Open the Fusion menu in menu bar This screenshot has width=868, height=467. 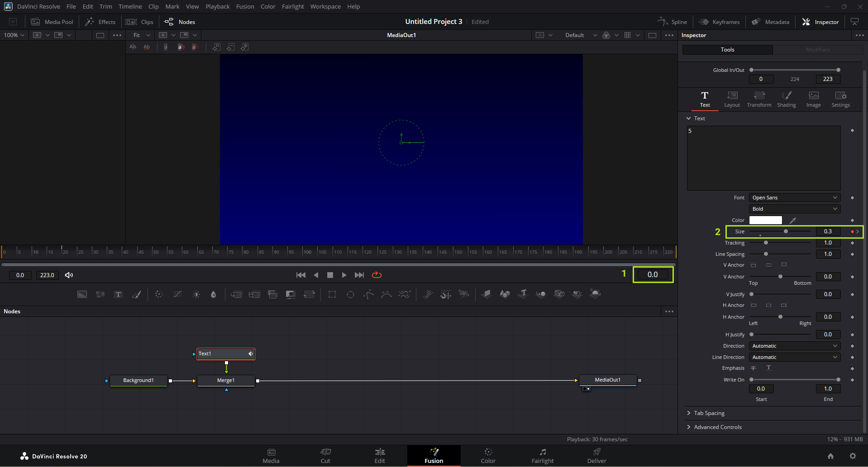[x=245, y=6]
